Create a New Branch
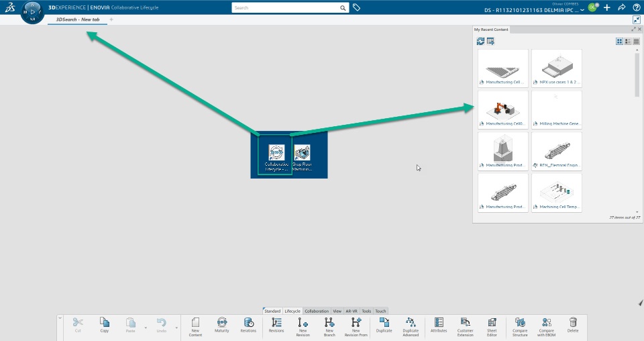This screenshot has height=341, width=644. click(x=329, y=327)
